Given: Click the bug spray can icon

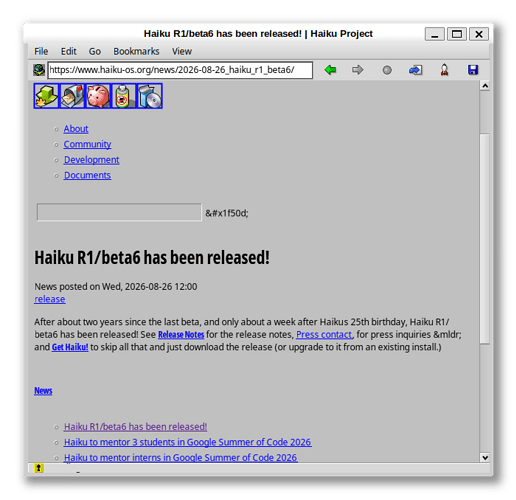Looking at the screenshot, I should [124, 96].
